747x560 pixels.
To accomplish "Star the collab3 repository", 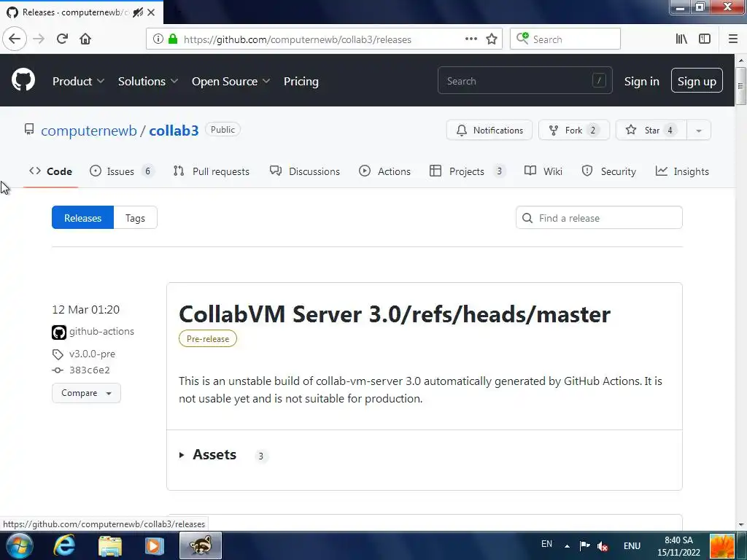I will (651, 131).
